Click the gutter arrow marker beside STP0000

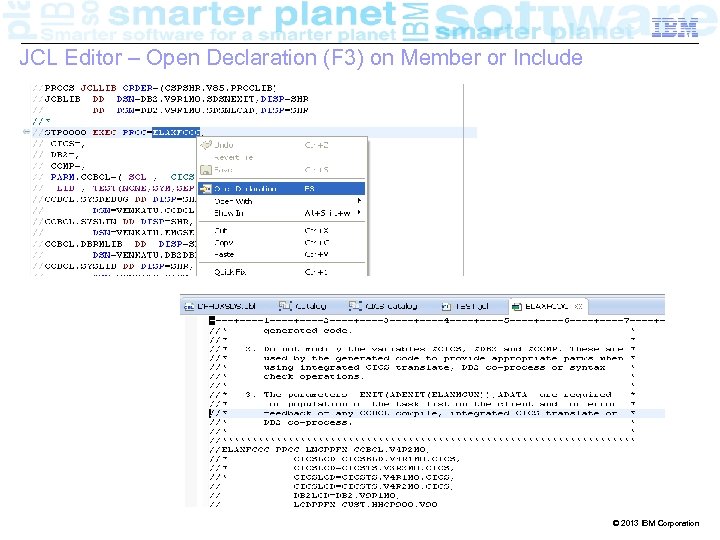pyautogui.click(x=26, y=132)
